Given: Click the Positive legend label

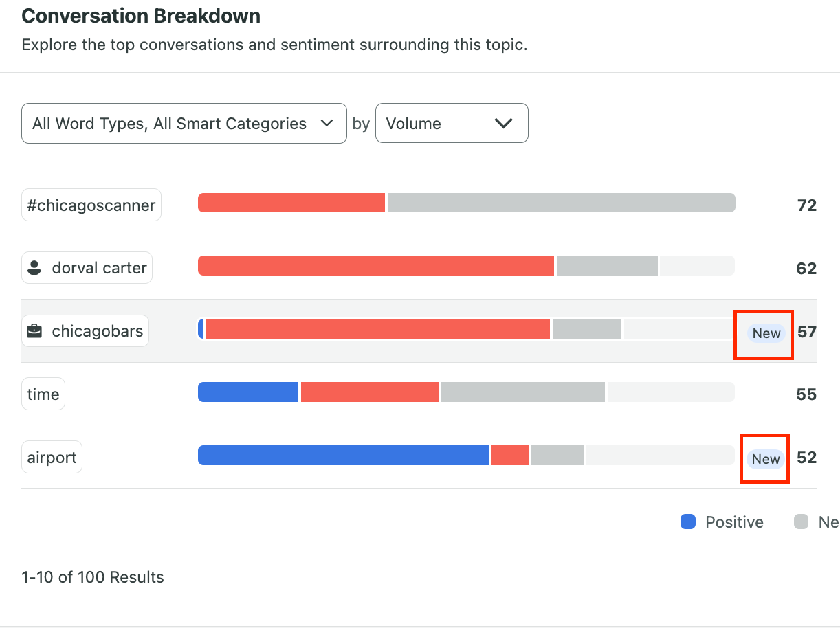Looking at the screenshot, I should pyautogui.click(x=734, y=522).
